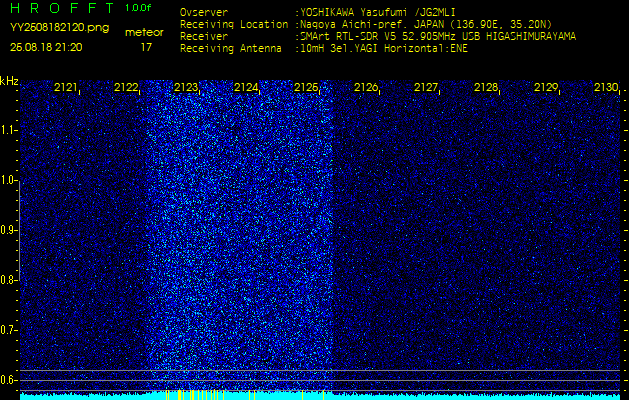Click the 2129 time marker

coord(546,87)
